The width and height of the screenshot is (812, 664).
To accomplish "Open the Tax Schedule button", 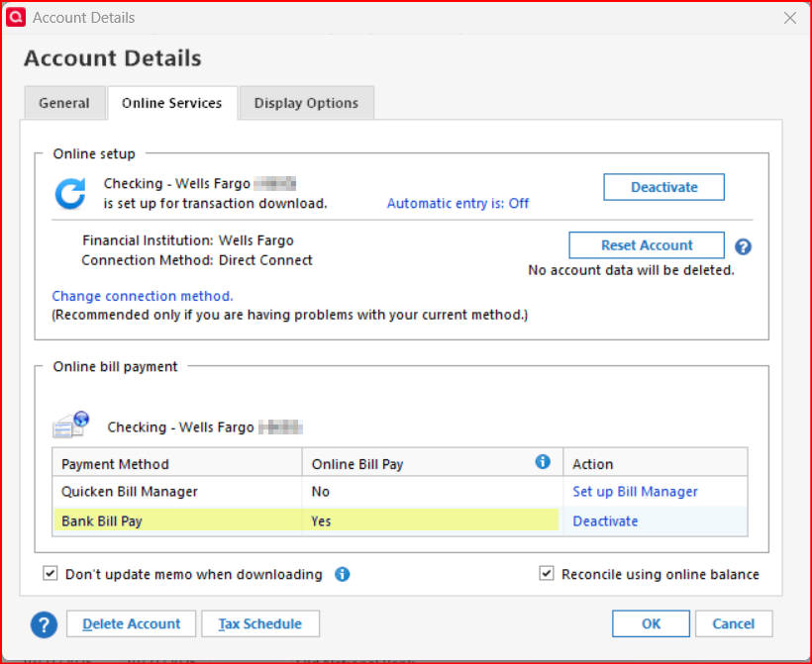I will (x=260, y=623).
